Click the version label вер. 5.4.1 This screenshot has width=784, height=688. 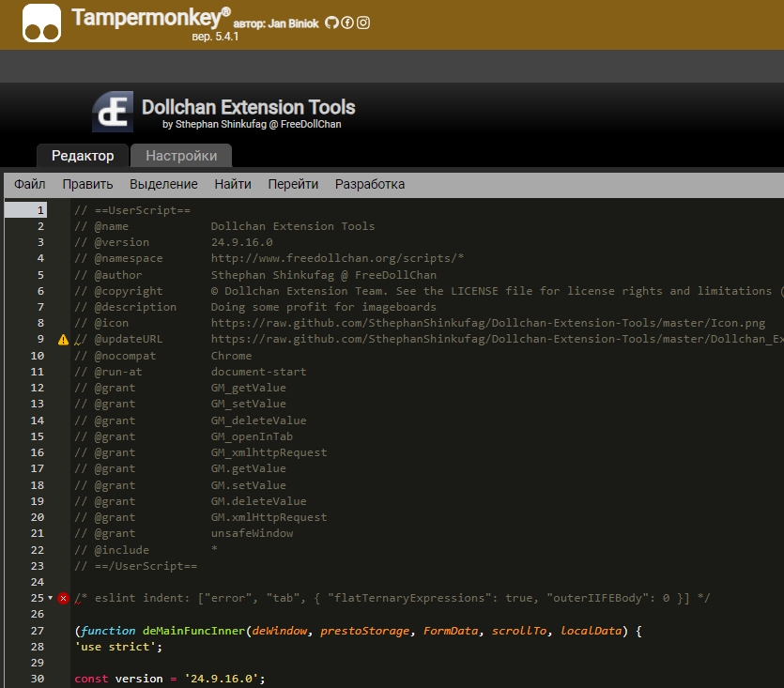[x=215, y=37]
